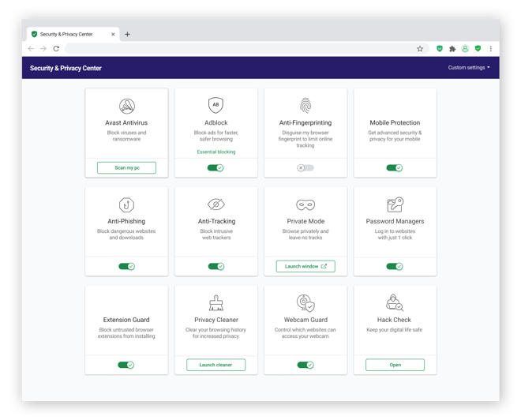
Task: Click the Anti-Tracking crossed-eye icon
Action: (216, 204)
